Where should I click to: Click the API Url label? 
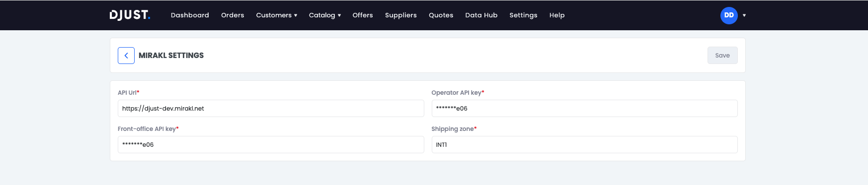pyautogui.click(x=129, y=93)
